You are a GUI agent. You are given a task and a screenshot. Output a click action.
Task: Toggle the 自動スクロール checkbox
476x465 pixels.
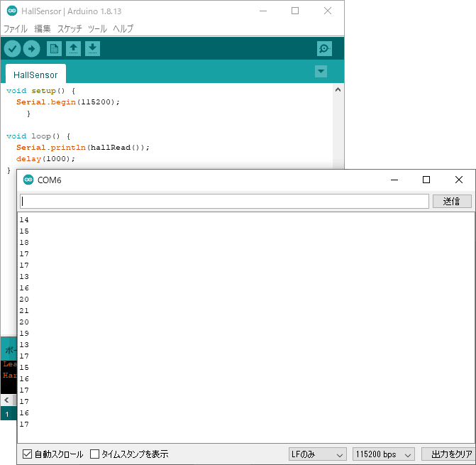pos(27,454)
